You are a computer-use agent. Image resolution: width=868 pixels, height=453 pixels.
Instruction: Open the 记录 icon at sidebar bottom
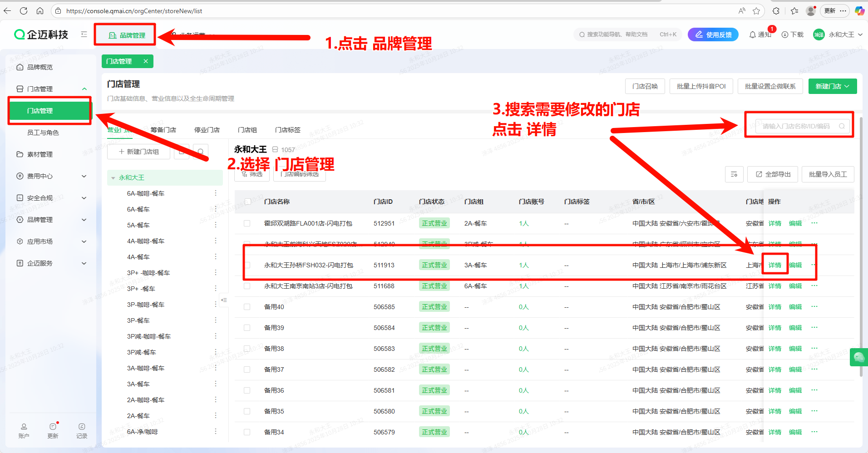point(82,430)
